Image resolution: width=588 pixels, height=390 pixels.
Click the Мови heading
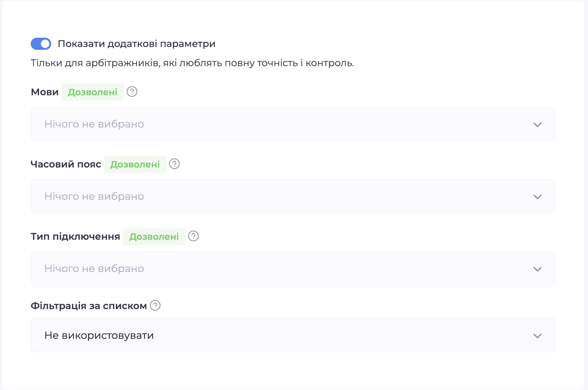click(44, 92)
